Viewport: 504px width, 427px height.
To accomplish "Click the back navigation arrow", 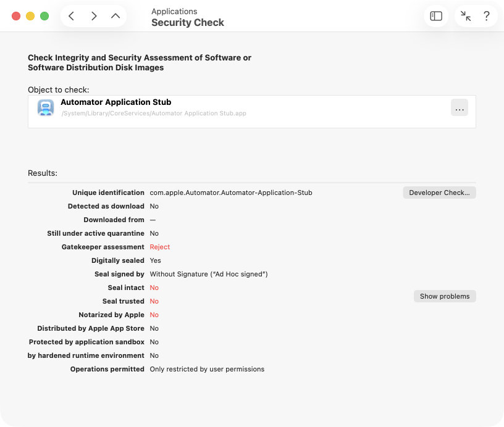I will pyautogui.click(x=71, y=15).
